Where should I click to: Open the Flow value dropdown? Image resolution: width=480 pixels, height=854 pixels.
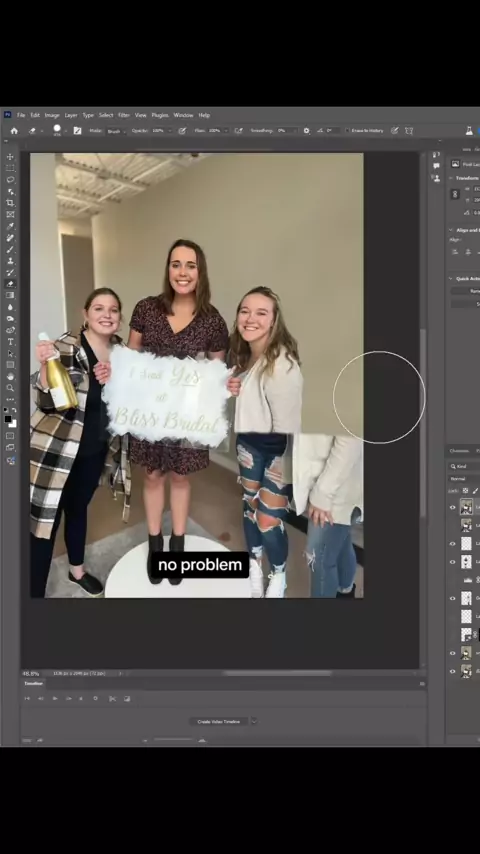click(226, 131)
